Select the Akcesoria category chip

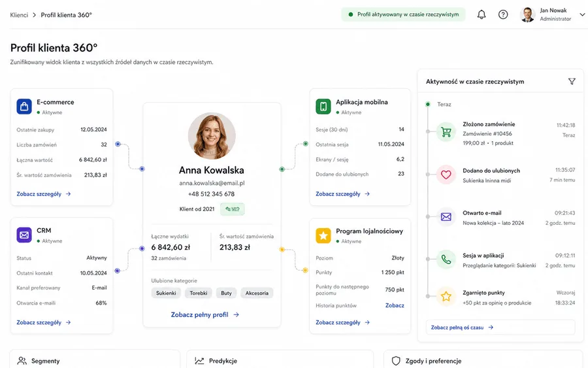click(257, 293)
